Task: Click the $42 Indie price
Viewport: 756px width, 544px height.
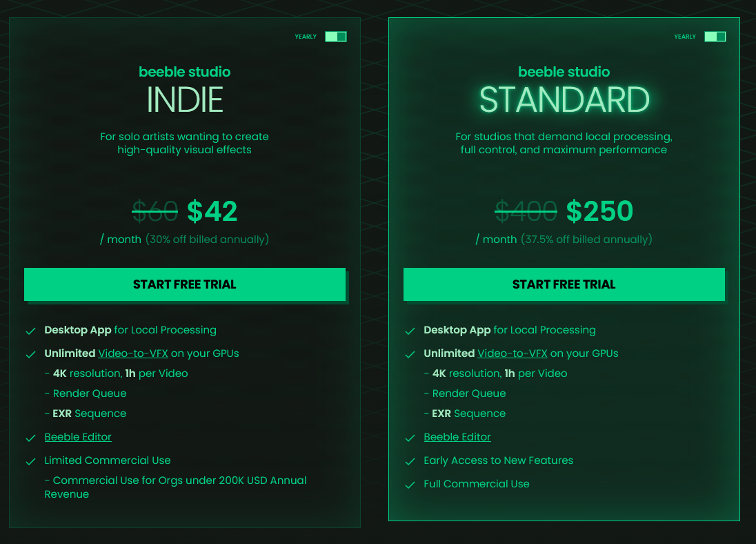Action: (x=212, y=212)
